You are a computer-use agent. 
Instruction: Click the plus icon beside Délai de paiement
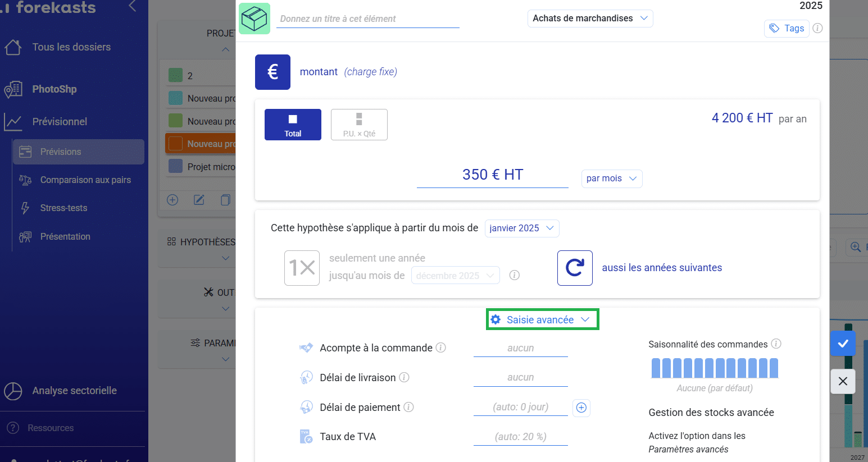click(x=581, y=408)
